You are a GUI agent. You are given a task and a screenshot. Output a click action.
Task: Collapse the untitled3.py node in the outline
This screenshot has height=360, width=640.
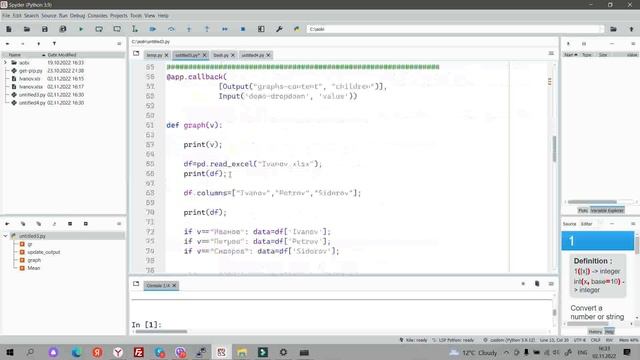[x=5, y=236]
